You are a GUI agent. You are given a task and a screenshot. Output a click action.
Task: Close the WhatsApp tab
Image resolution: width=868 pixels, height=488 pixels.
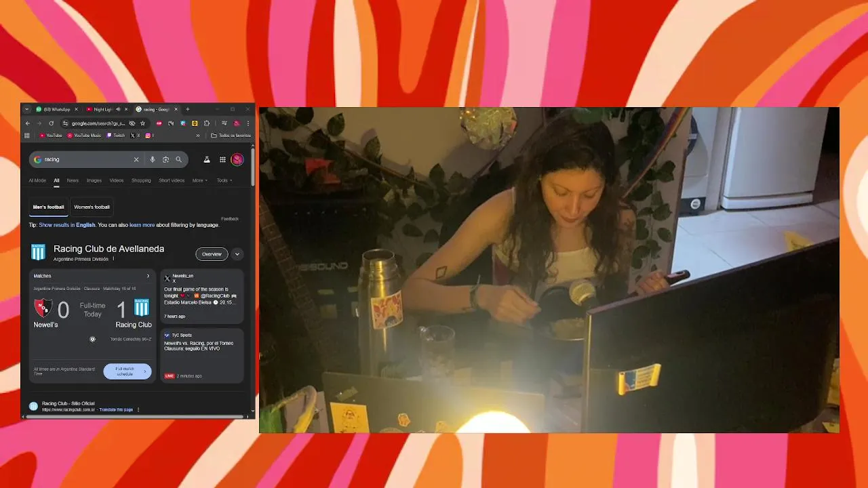(76, 109)
